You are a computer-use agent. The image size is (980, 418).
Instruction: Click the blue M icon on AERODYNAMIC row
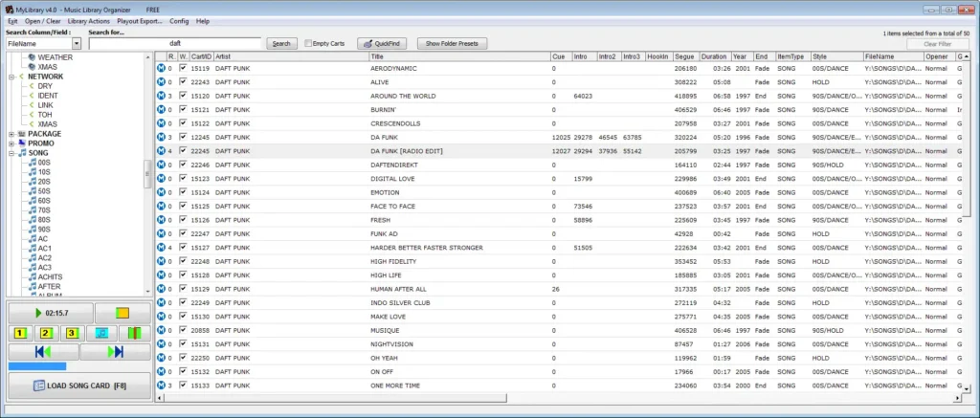[x=161, y=68]
